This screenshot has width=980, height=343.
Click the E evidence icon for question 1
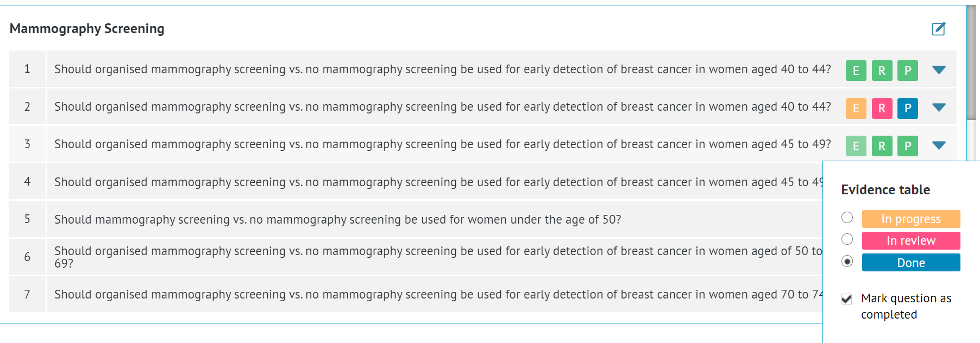click(856, 71)
